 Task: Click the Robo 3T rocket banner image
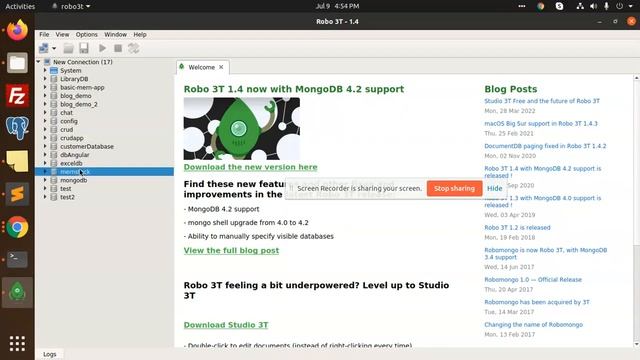click(x=242, y=129)
